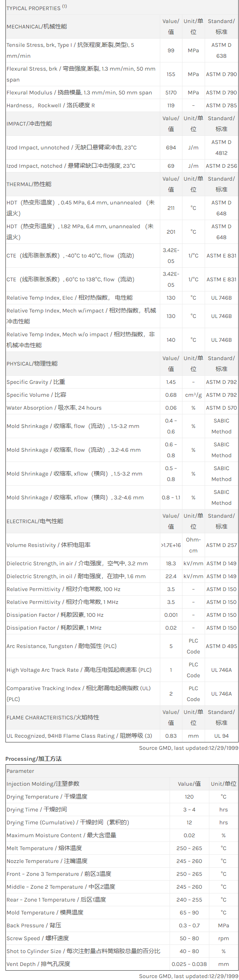The height and width of the screenshot is (980, 239).
Task: Select the Flexural Modulus value 5170
Action: coord(171,92)
